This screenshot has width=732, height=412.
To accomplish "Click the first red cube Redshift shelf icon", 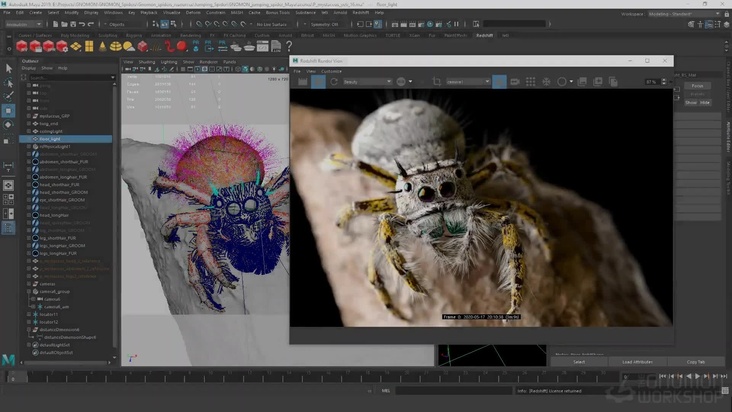I will (x=22, y=46).
